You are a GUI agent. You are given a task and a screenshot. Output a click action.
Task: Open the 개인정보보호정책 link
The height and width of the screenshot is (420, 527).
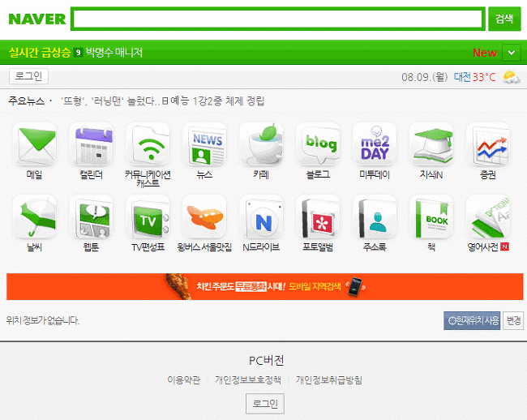coord(248,380)
